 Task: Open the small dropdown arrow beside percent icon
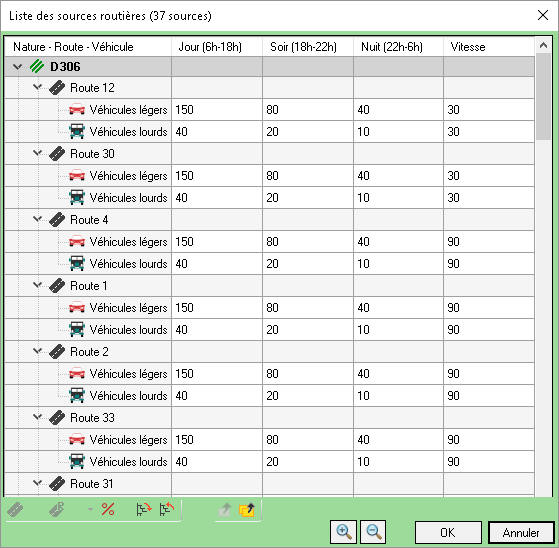click(x=91, y=510)
